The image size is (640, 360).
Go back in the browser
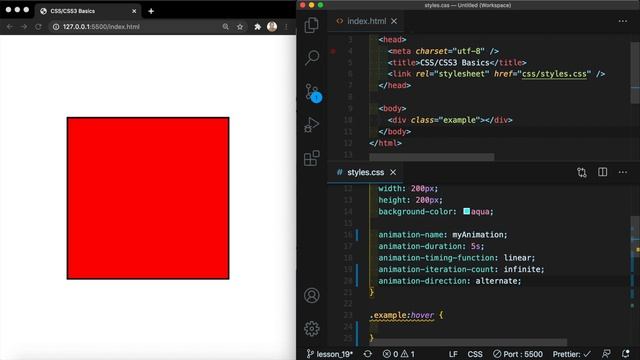pyautogui.click(x=10, y=27)
